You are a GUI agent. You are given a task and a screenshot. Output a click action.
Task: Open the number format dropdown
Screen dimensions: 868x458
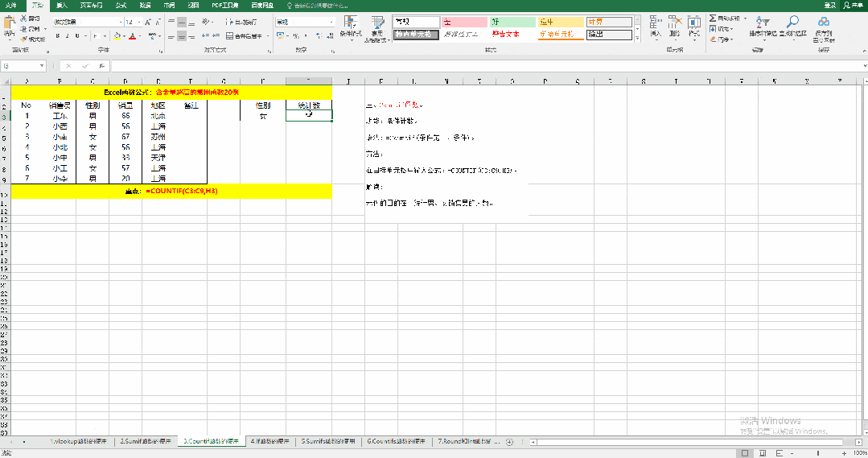(331, 23)
